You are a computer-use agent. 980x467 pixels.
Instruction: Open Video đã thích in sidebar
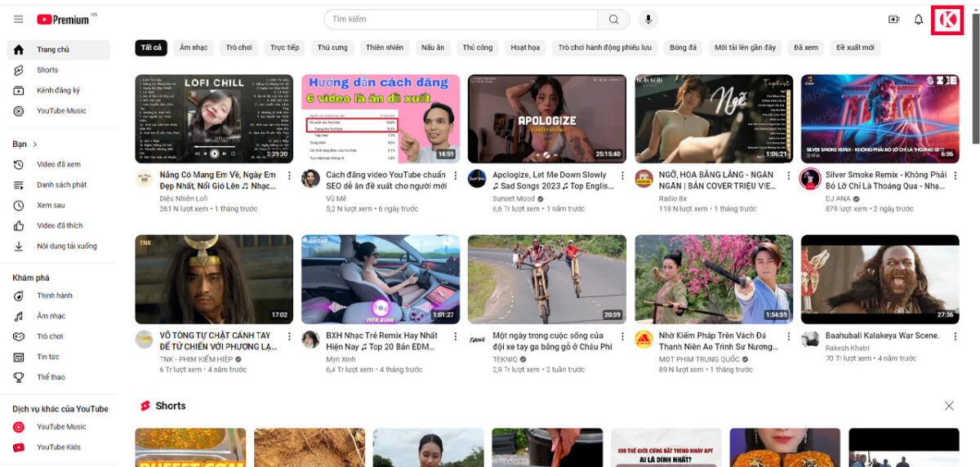[x=58, y=226]
